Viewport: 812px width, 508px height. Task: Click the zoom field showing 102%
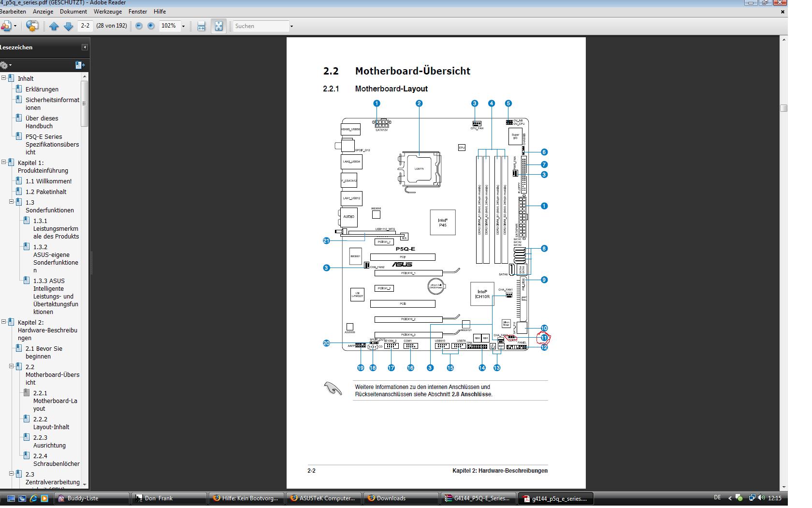169,26
